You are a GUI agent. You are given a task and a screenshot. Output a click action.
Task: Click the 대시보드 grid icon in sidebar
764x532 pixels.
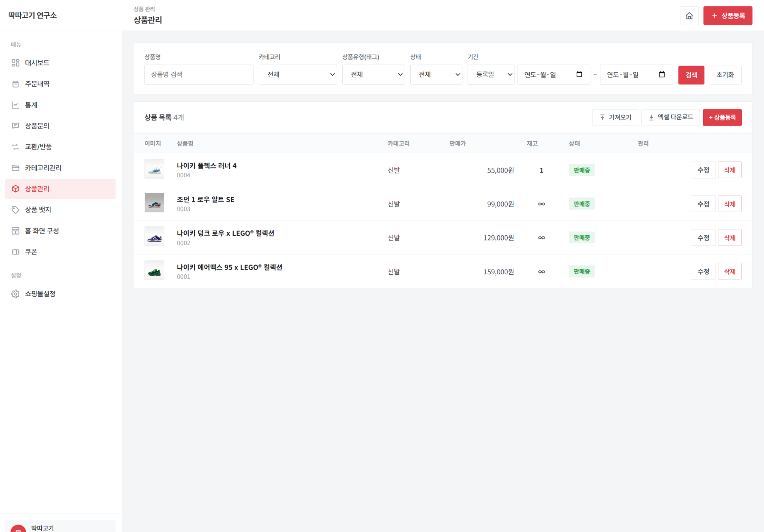[16, 63]
